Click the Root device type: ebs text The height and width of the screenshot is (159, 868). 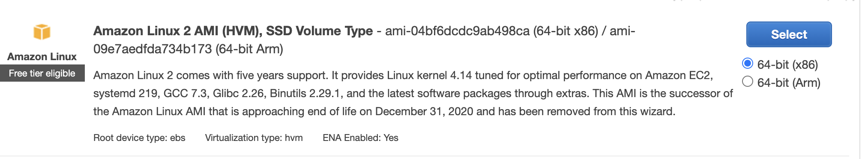coord(139,138)
